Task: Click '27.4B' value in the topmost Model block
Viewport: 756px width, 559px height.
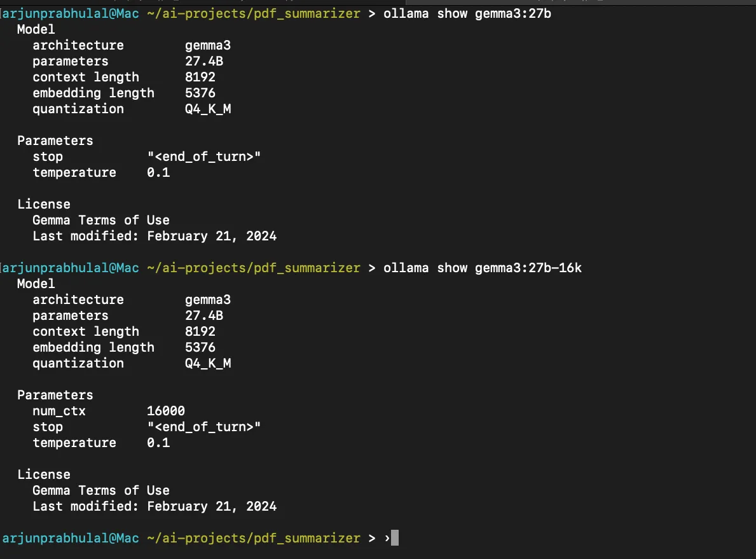Action: point(204,61)
